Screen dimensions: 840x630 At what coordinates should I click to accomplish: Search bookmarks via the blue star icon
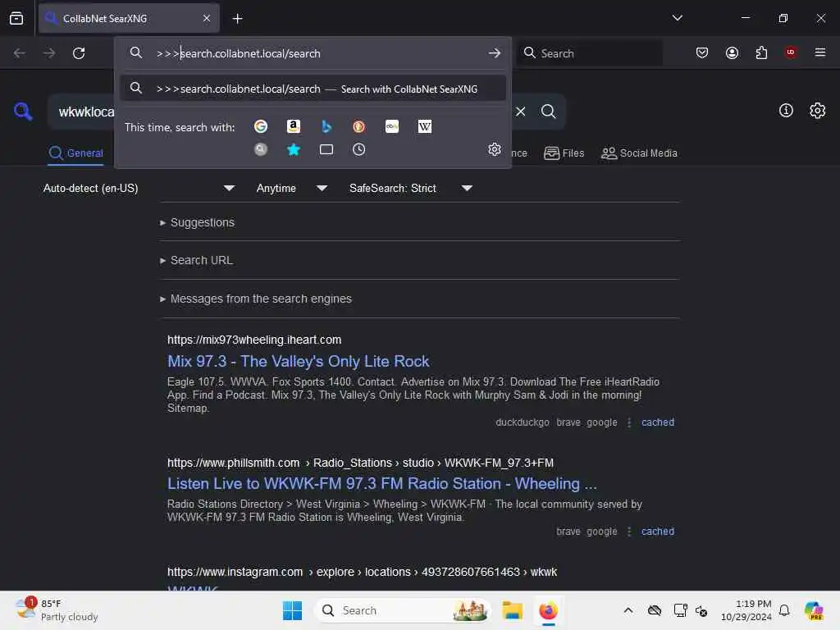coord(294,149)
